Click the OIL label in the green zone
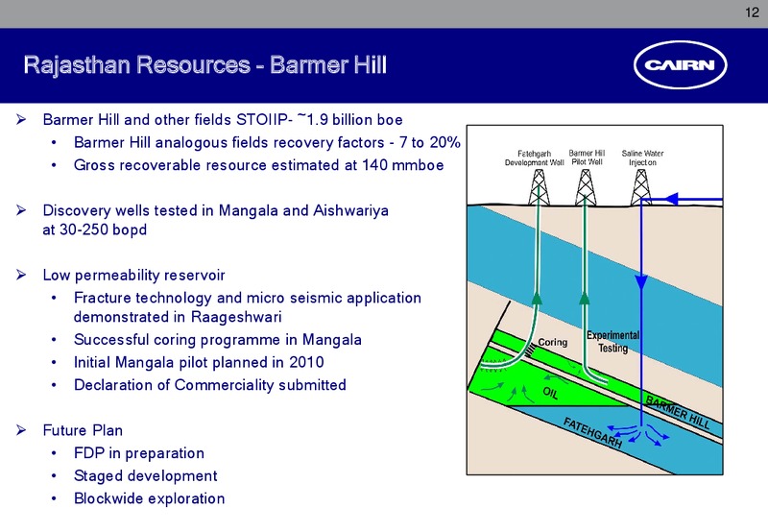Viewport: 768px width, 532px height. [550, 393]
